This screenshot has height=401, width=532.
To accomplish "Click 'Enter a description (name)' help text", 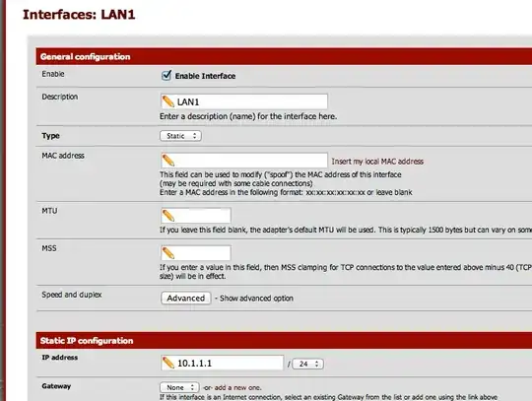I will (x=248, y=116).
